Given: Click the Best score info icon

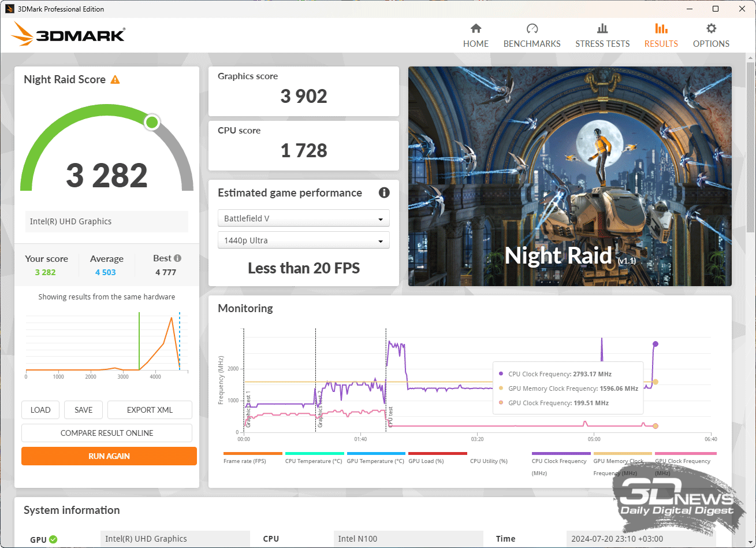Looking at the screenshot, I should [177, 258].
